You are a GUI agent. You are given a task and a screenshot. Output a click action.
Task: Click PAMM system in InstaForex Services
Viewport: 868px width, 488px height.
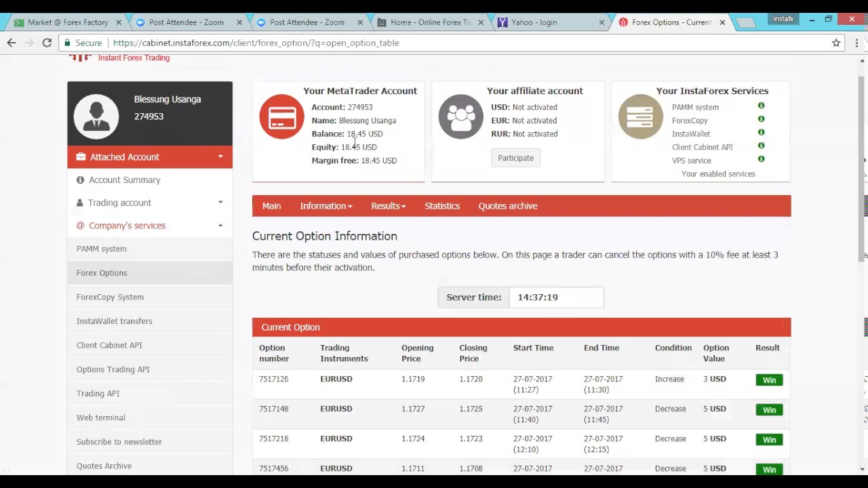point(695,107)
